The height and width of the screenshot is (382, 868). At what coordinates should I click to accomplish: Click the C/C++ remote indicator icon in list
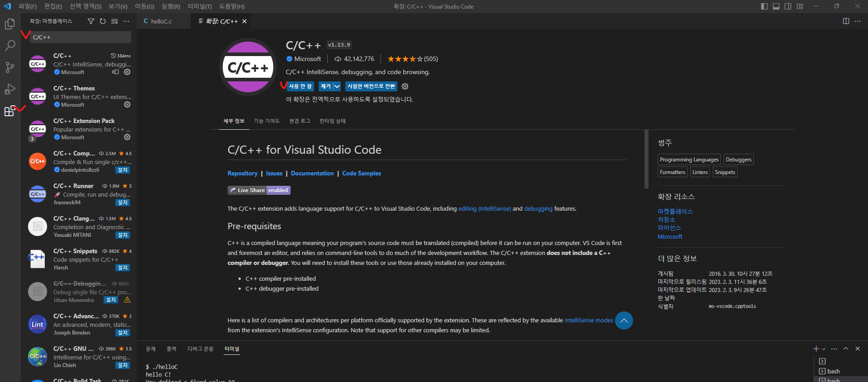click(x=115, y=72)
